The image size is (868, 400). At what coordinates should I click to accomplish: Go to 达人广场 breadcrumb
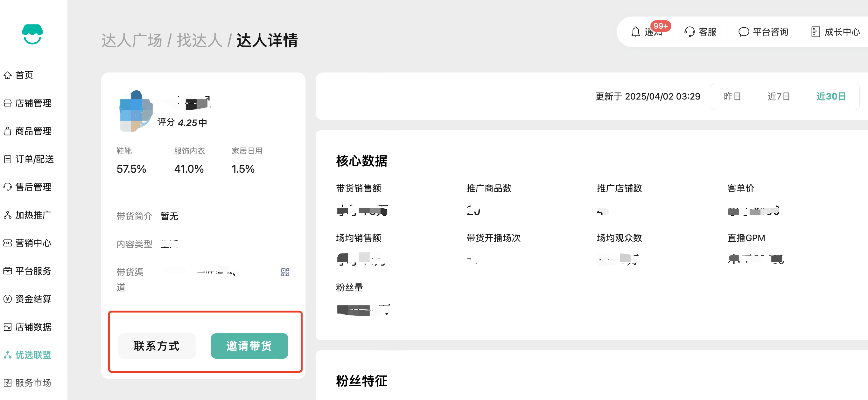tap(132, 41)
